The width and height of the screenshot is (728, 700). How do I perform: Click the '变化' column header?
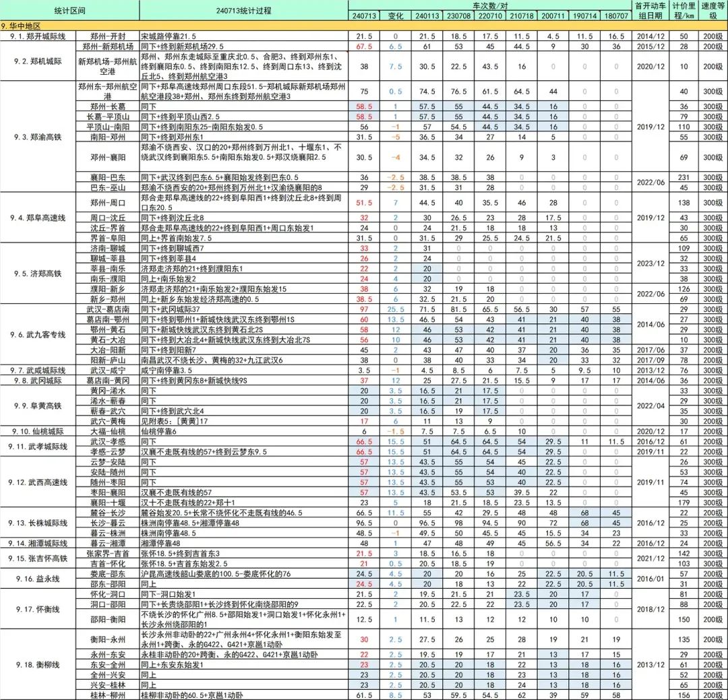(x=396, y=15)
